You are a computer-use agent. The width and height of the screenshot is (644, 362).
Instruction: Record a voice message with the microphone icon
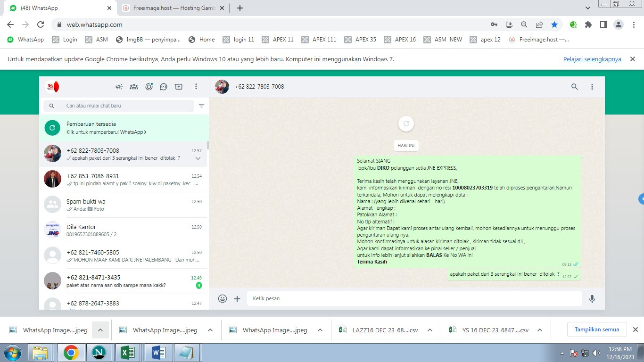click(592, 298)
